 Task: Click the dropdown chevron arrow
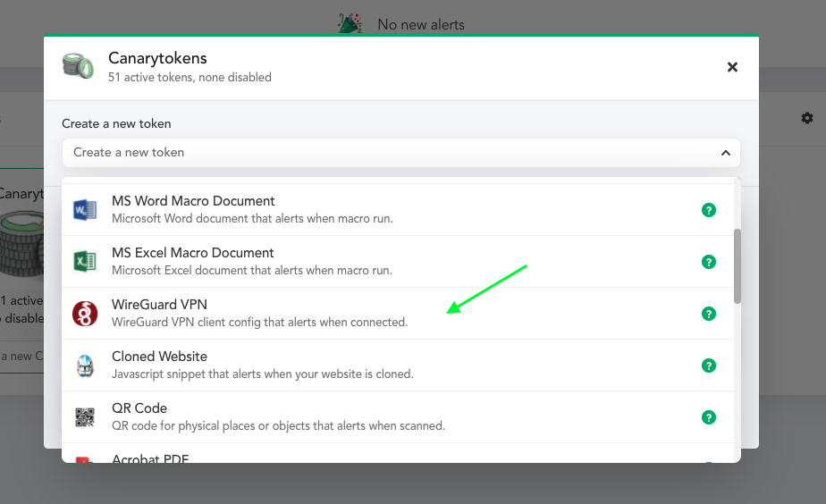[x=725, y=153]
